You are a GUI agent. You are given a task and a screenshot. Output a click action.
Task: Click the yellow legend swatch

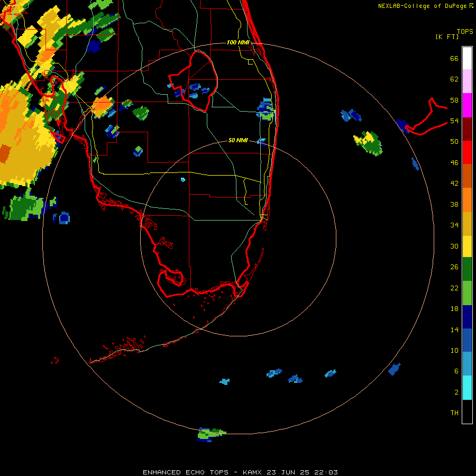point(467,246)
